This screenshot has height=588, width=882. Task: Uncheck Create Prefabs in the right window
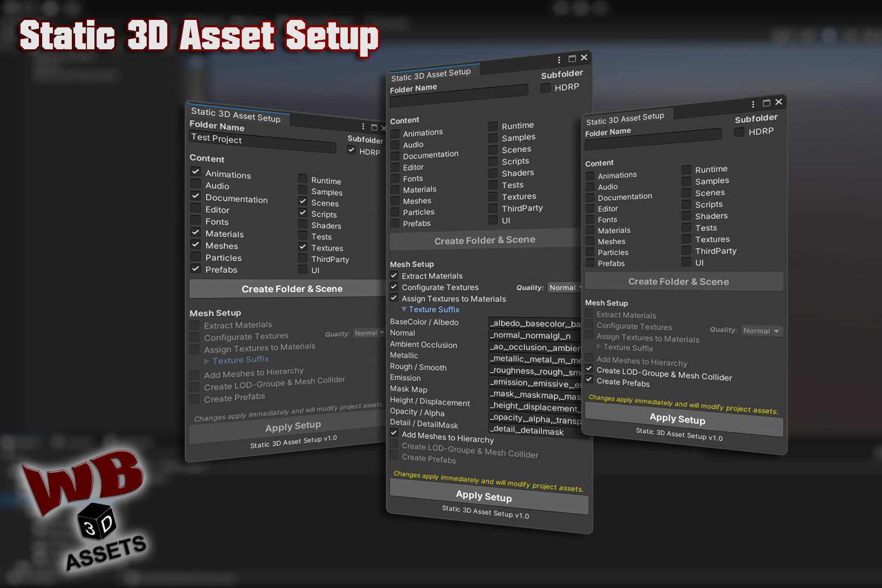[x=589, y=380]
